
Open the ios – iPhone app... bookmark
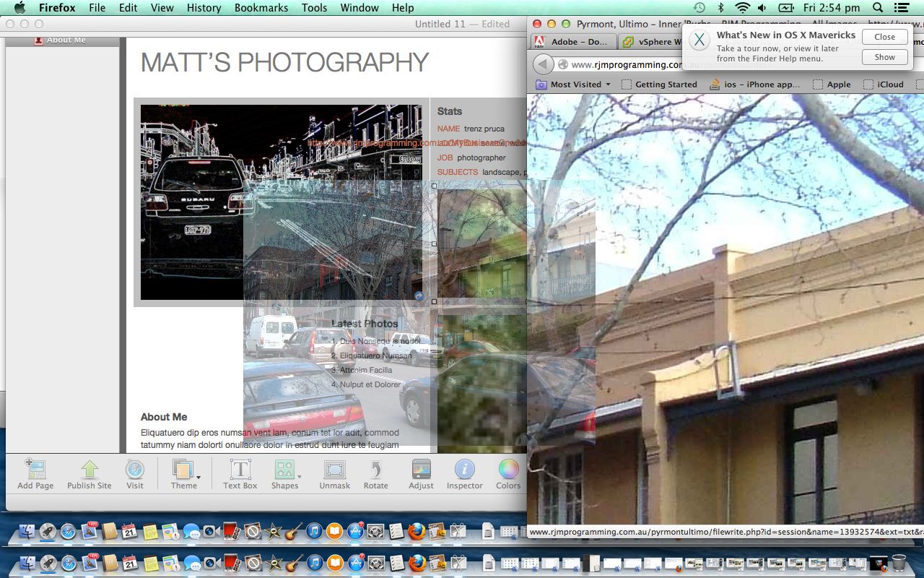pyautogui.click(x=755, y=85)
